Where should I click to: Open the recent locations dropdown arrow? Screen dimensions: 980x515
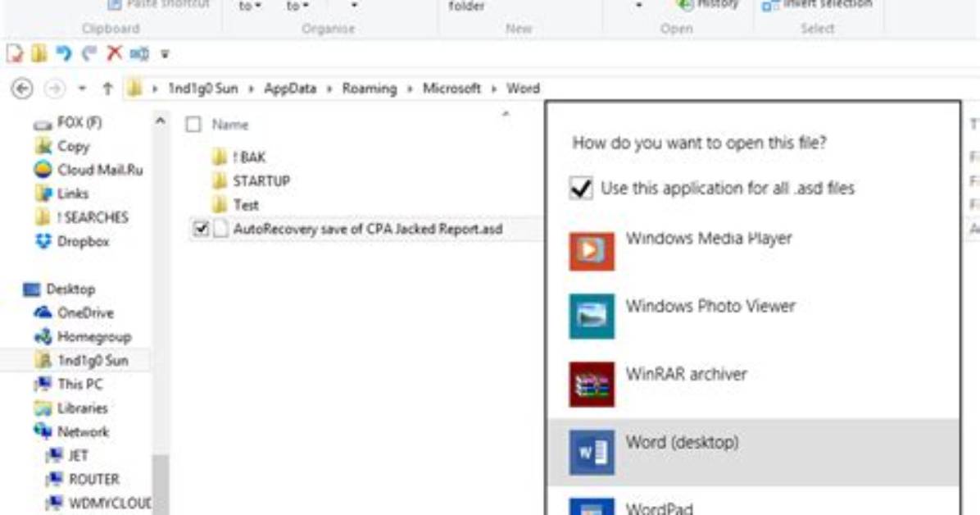[82, 89]
